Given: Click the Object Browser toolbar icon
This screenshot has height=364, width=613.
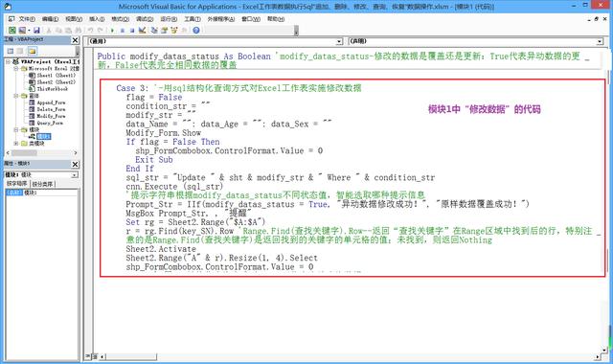Looking at the screenshot, I should point(174,30).
